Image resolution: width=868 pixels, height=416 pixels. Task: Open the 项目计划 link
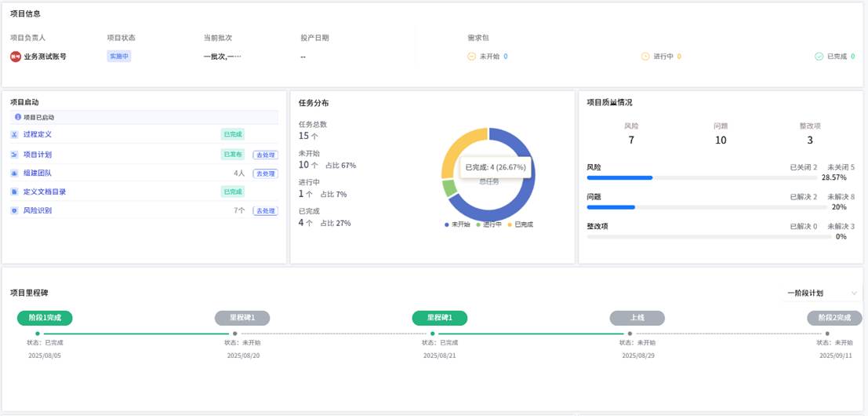click(x=38, y=155)
